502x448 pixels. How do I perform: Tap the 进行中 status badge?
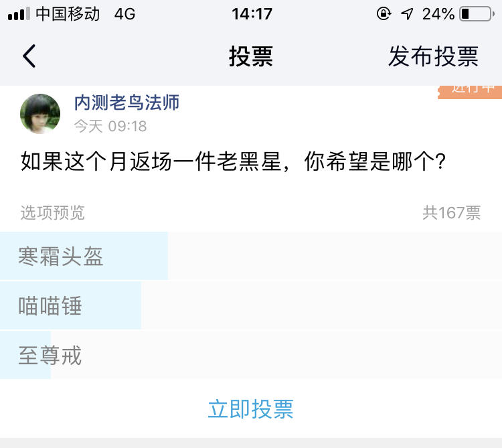[470, 92]
